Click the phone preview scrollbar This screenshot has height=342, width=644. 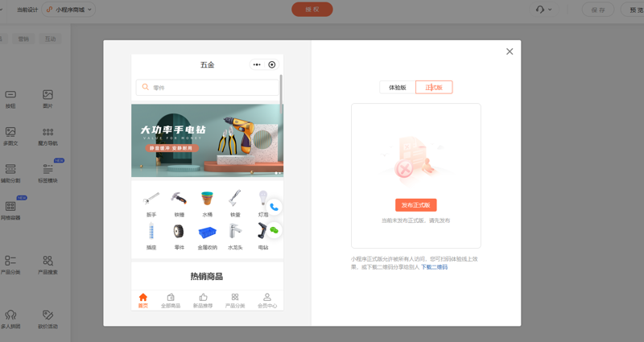click(281, 94)
